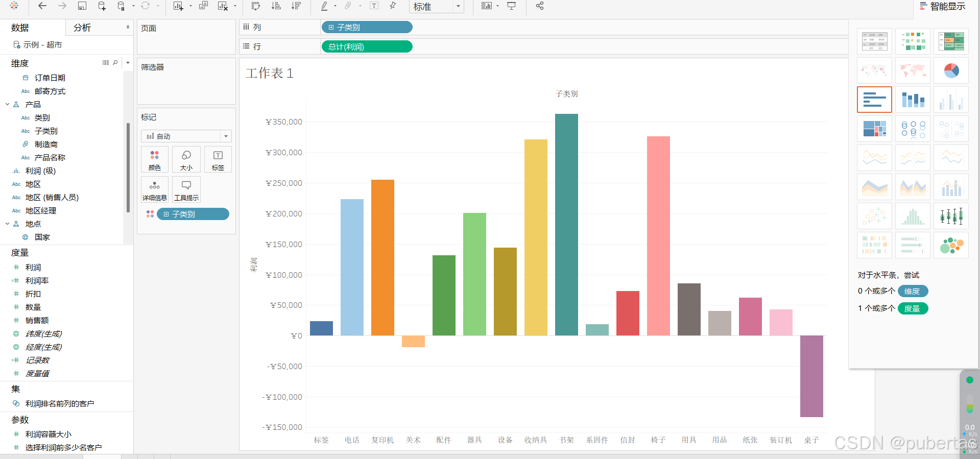Redo with the forward arrow icon
Image resolution: width=980 pixels, height=459 pixels.
point(62,6)
